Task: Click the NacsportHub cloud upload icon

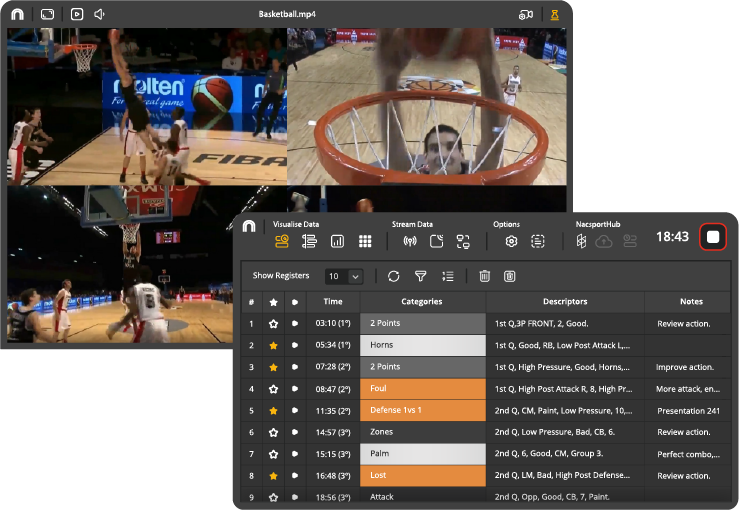Action: click(x=604, y=241)
